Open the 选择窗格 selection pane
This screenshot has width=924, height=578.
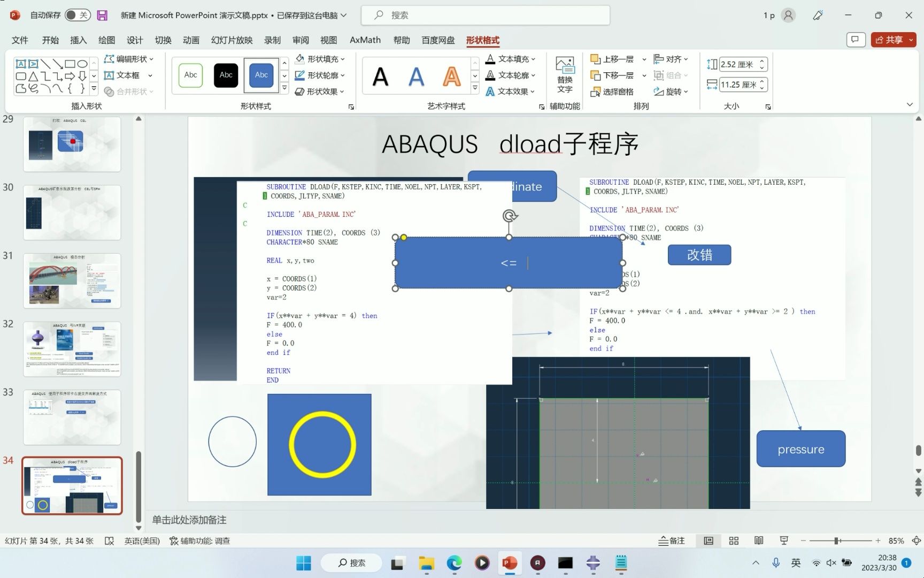coord(612,92)
